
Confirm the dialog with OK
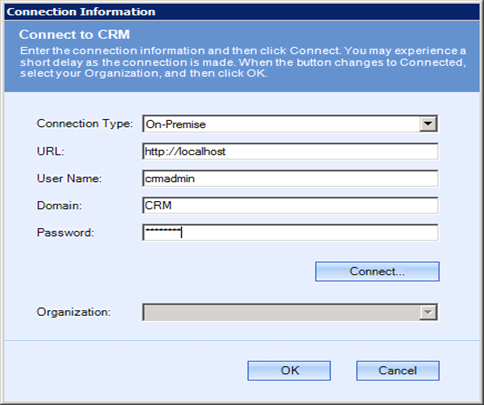click(x=289, y=370)
